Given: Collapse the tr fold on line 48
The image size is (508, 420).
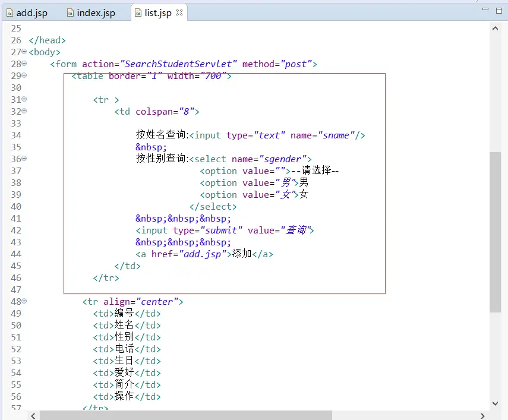Looking at the screenshot, I should [24, 301].
